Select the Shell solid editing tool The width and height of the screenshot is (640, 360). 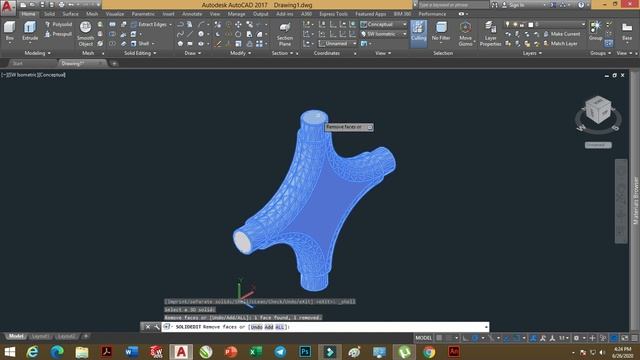142,43
